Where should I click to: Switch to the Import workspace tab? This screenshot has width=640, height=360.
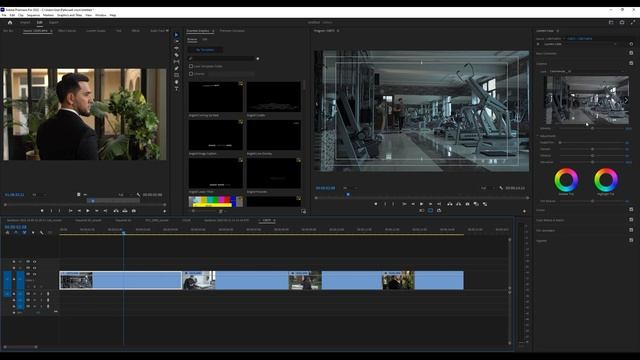click(25, 22)
